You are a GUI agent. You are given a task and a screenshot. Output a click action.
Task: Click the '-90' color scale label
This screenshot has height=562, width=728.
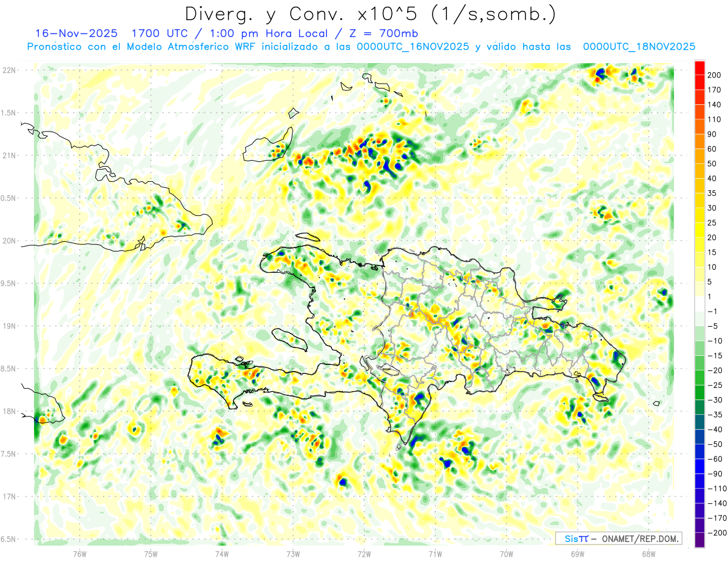pos(715,473)
